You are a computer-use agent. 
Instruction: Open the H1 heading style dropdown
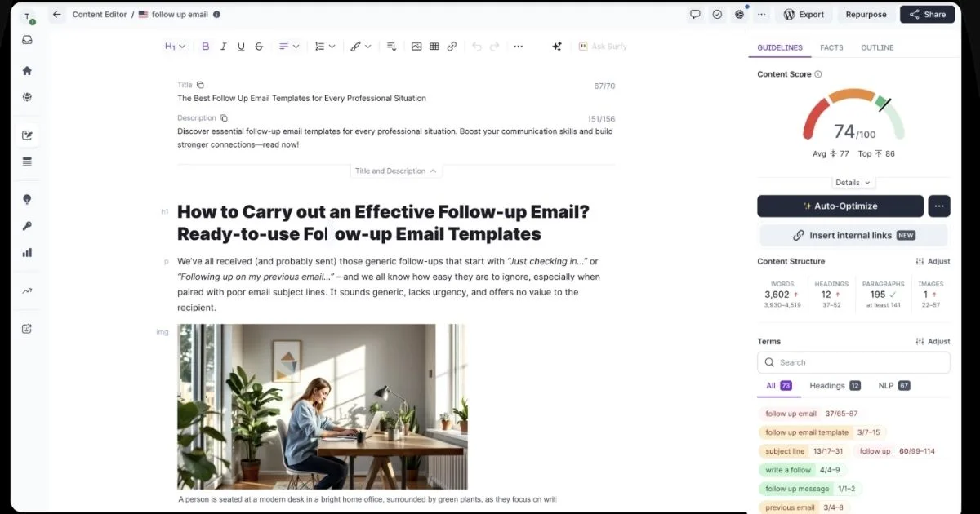coord(176,47)
